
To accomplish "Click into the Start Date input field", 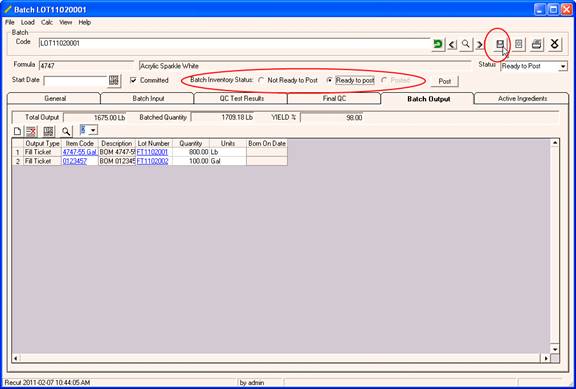I will 75,81.
